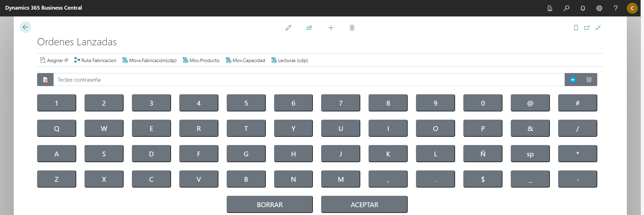Click the Teclee contraseña input field
Viewport: 644px width, 215px height.
(309, 80)
